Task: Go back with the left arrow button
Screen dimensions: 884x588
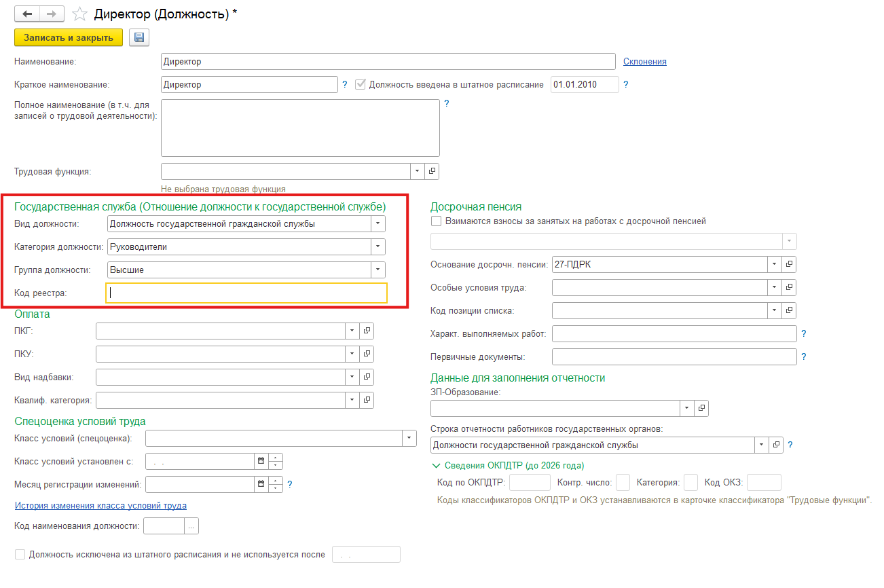Action: [28, 14]
